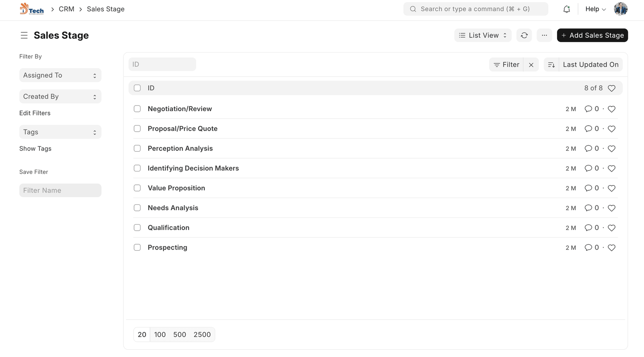This screenshot has width=644, height=357.
Task: Select the Needs Analysis row checkbox
Action: click(x=137, y=208)
